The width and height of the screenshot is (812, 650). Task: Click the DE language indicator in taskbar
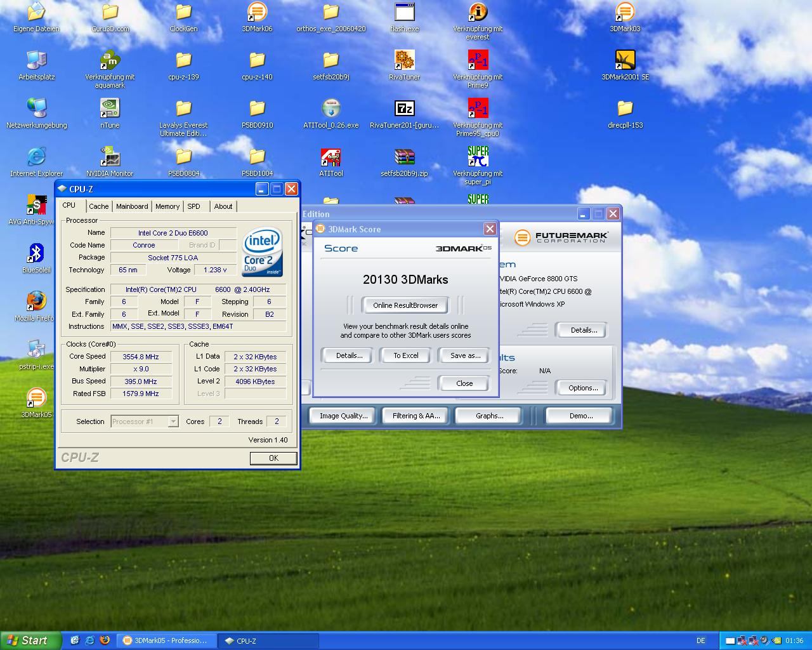(x=701, y=640)
